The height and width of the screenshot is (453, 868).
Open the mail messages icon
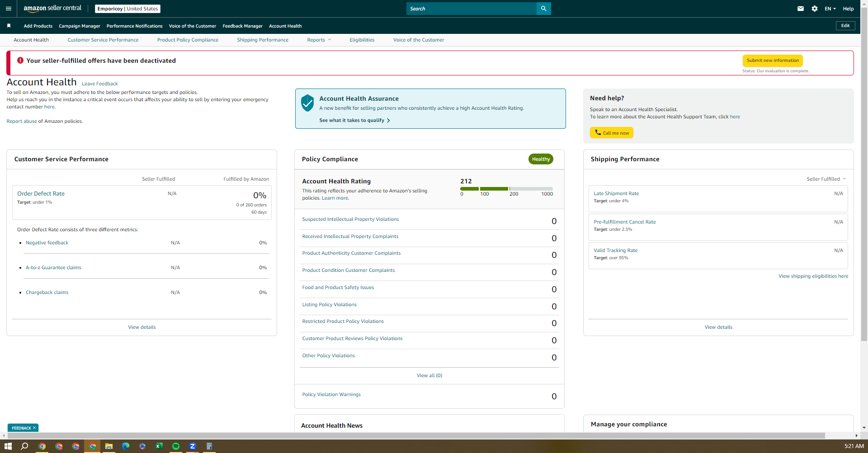(801, 9)
